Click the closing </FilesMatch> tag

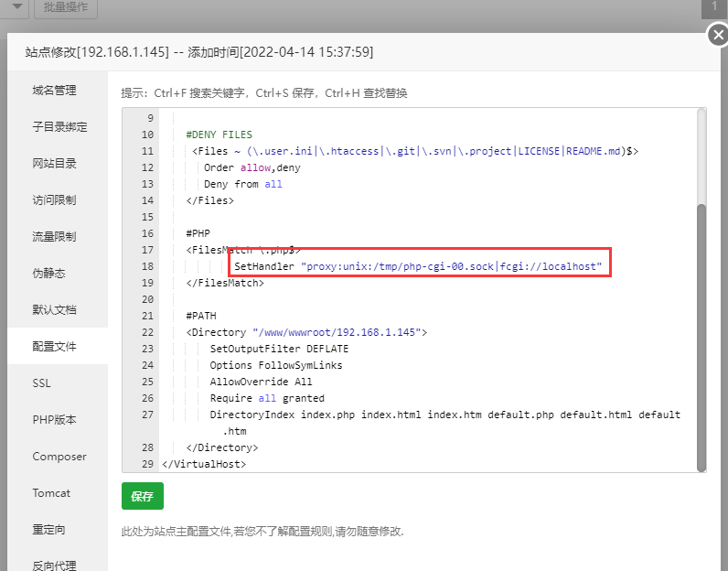pyautogui.click(x=225, y=283)
